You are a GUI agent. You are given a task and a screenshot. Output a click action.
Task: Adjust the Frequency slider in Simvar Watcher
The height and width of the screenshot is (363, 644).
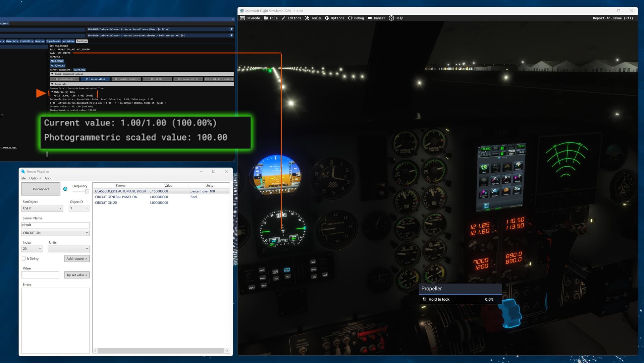pyautogui.click(x=87, y=191)
